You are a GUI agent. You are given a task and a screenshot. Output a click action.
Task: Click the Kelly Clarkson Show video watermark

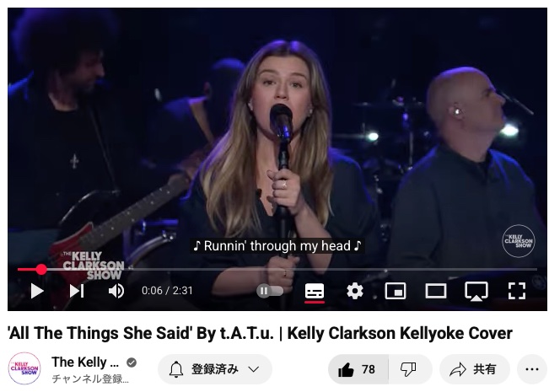[x=519, y=241]
